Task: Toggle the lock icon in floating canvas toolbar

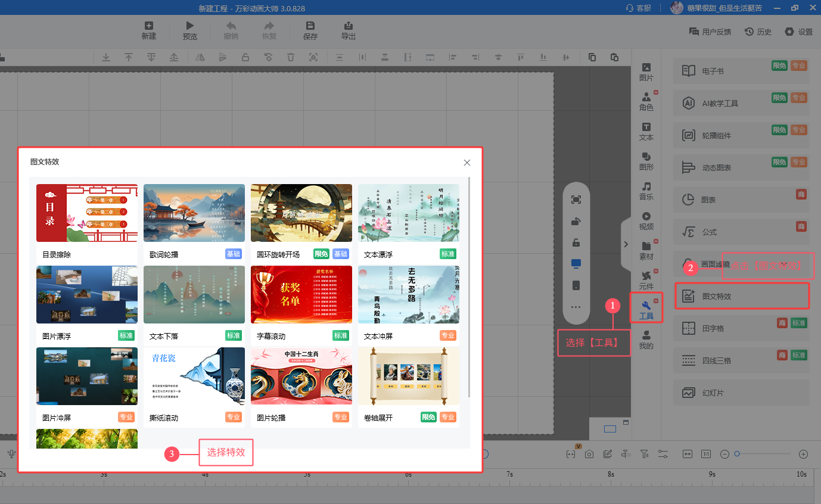Action: pyautogui.click(x=576, y=242)
